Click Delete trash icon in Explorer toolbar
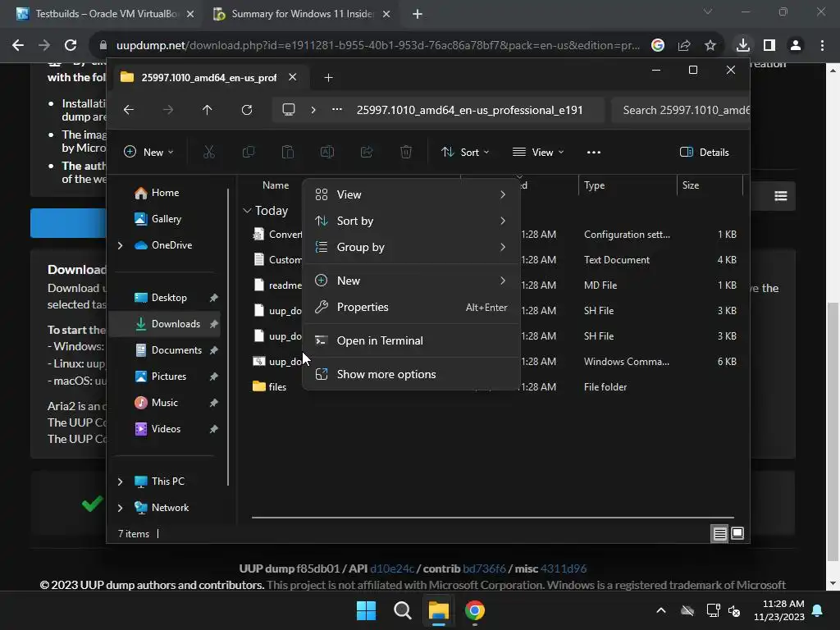 tap(406, 152)
